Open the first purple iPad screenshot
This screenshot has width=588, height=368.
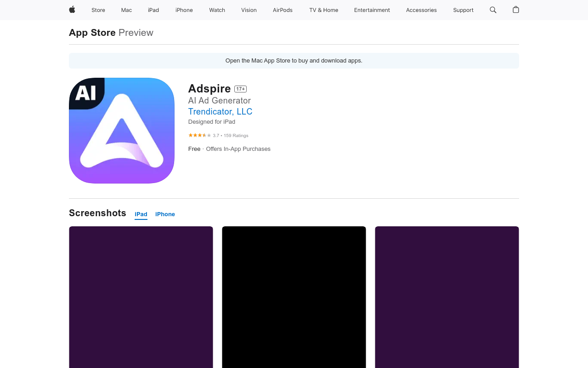(141, 297)
